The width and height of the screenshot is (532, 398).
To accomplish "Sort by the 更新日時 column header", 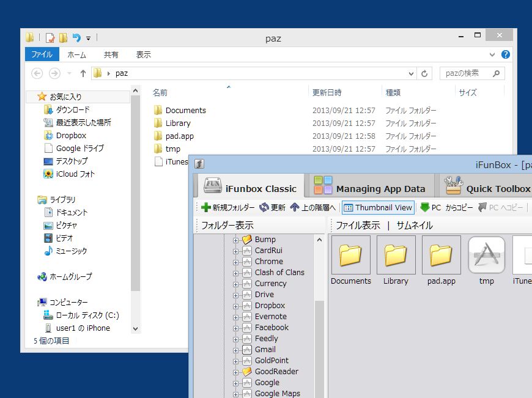I will (327, 93).
